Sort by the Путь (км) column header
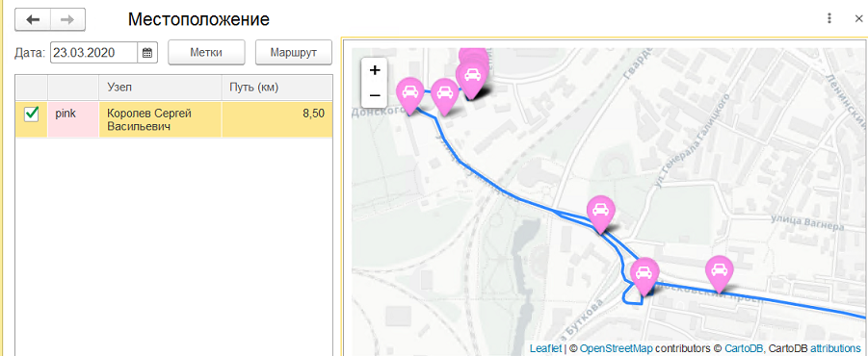This screenshot has height=356, width=868. (x=276, y=88)
